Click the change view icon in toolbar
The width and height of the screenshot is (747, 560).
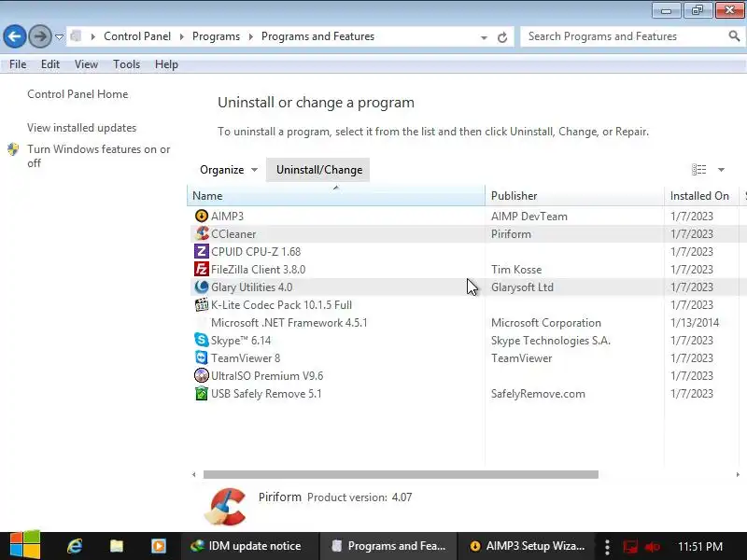(698, 170)
